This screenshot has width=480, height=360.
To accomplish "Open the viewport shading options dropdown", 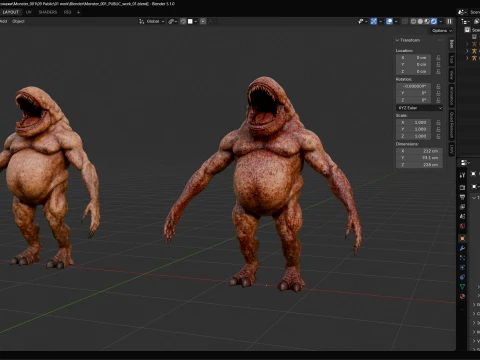I will point(441,21).
